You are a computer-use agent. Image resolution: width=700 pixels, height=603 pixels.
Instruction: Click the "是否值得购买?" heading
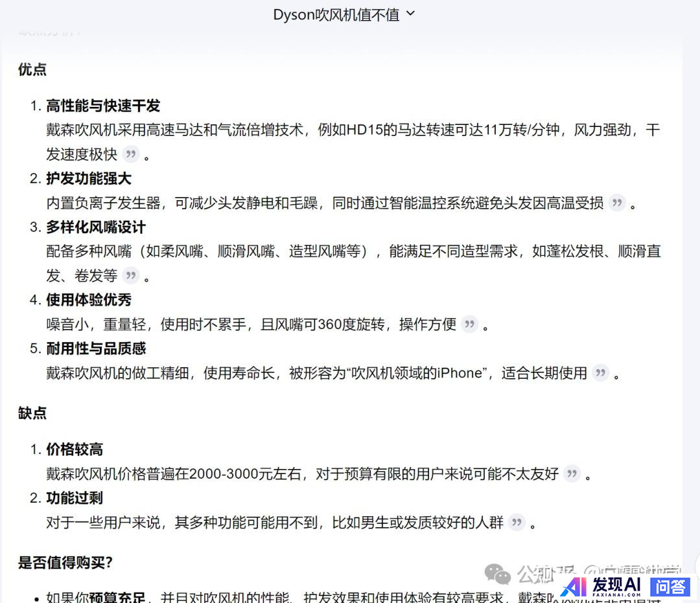tap(65, 562)
